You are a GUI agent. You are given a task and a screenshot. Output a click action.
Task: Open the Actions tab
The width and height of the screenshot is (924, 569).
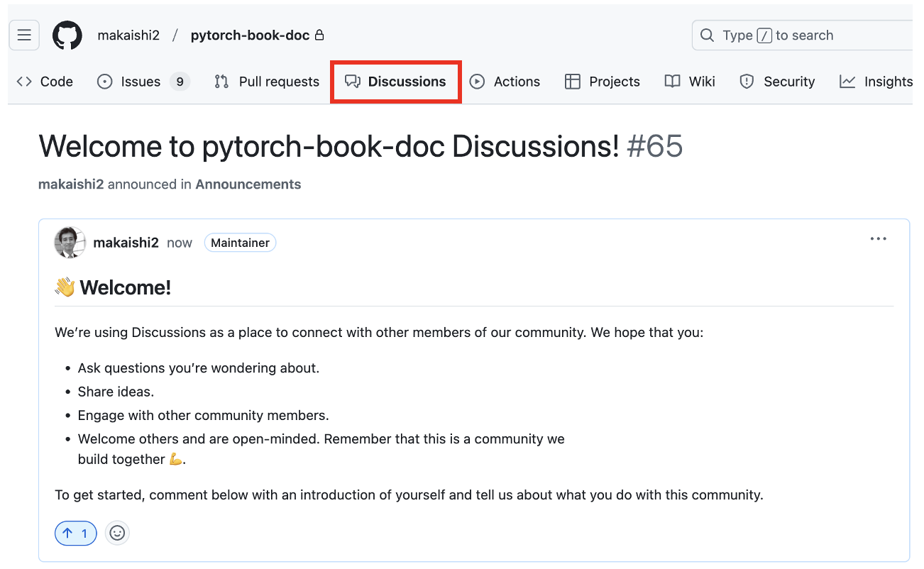(505, 82)
